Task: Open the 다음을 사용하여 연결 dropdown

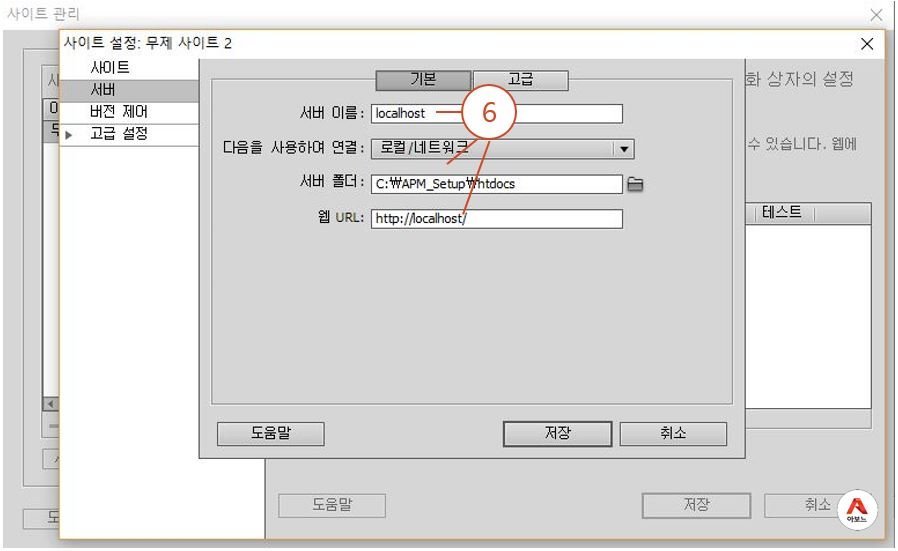Action: pos(503,149)
